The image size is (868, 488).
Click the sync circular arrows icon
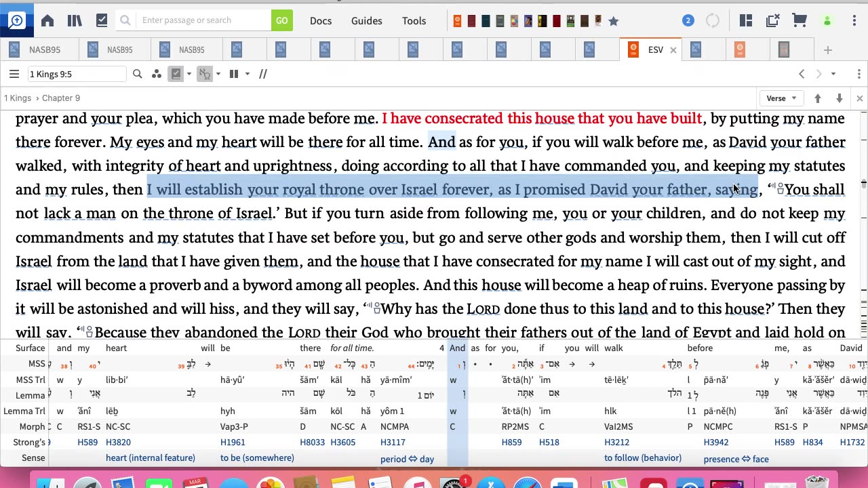[713, 20]
